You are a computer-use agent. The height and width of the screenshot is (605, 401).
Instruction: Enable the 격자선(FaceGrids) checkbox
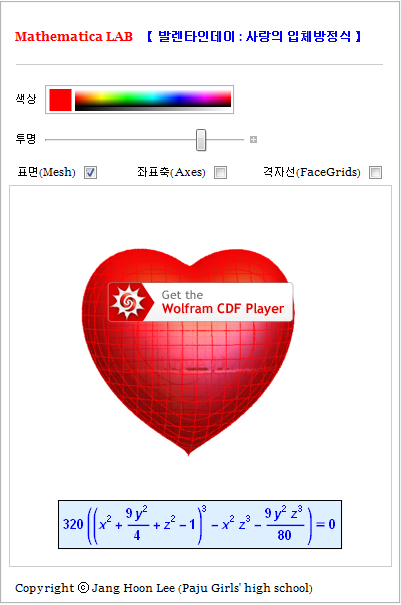coord(376,172)
